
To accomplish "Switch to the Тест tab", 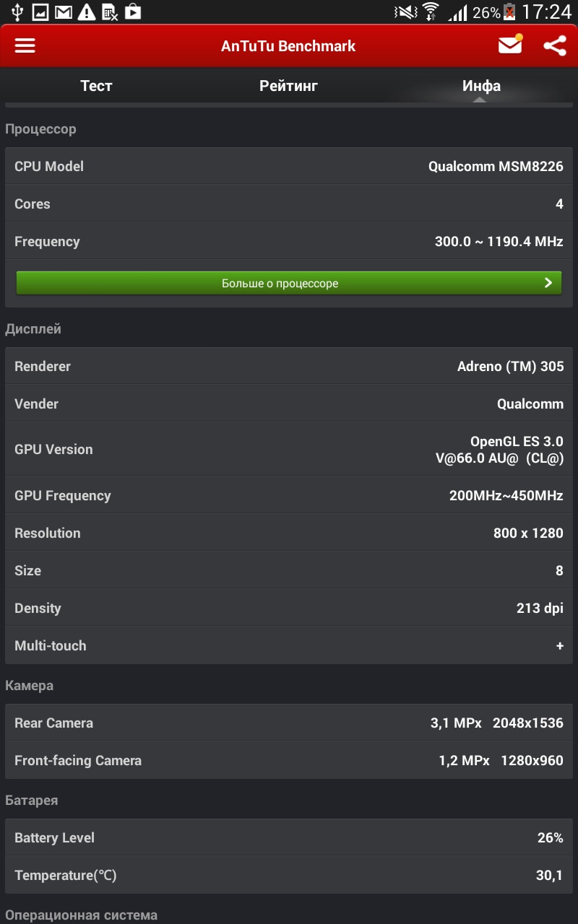I will click(96, 86).
